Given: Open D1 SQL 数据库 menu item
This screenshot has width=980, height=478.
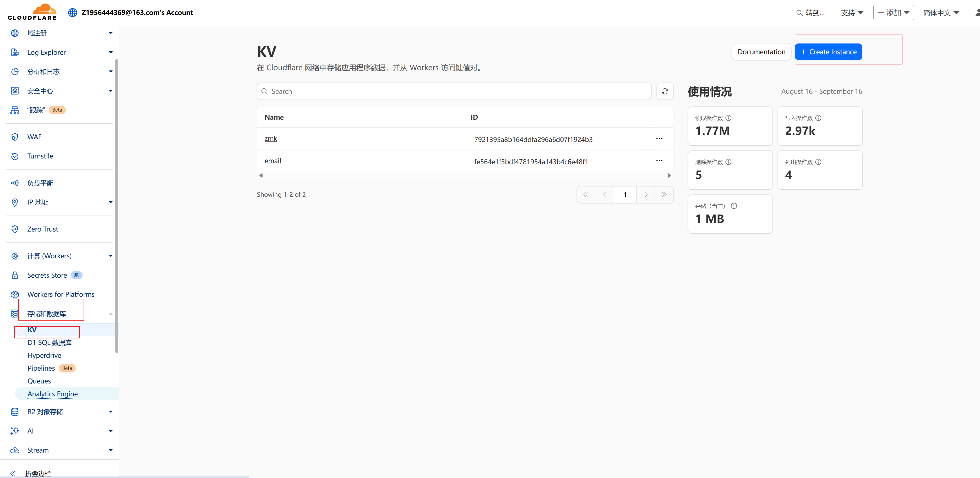Looking at the screenshot, I should tap(50, 342).
